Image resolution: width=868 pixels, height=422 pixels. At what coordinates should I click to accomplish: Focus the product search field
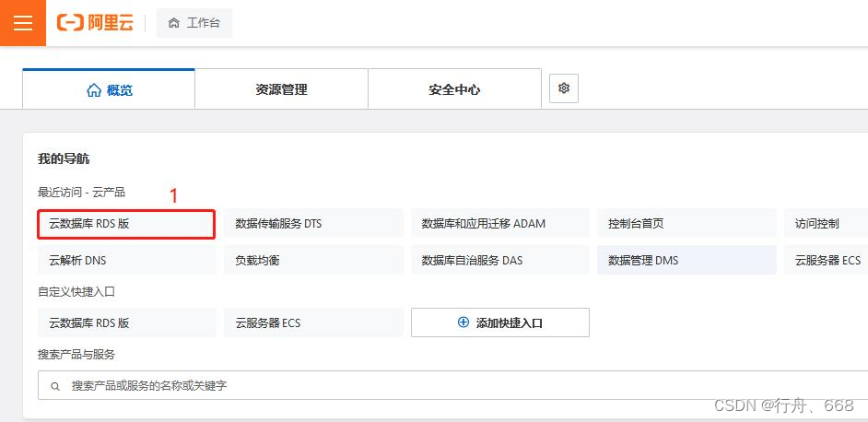[x=452, y=385]
